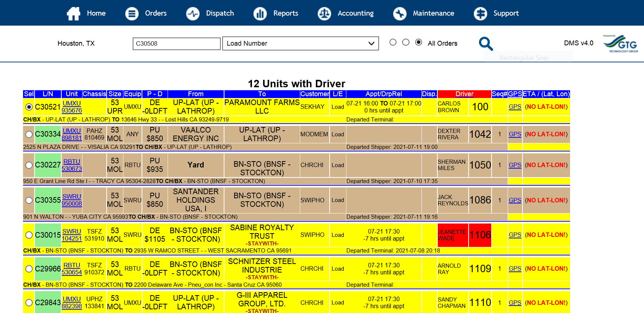Screen dimensions: 644x313
Task: Open unit link UMXU 882398
Action: [x=72, y=303]
